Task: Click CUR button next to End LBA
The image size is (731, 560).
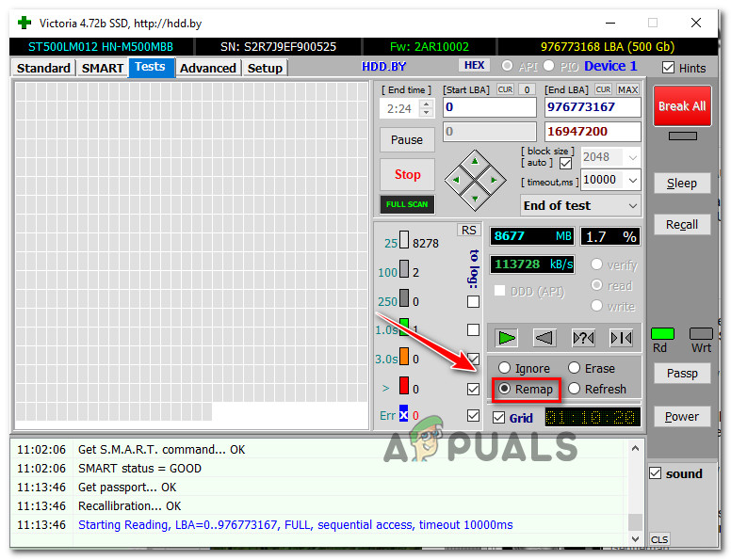Action: click(x=603, y=89)
